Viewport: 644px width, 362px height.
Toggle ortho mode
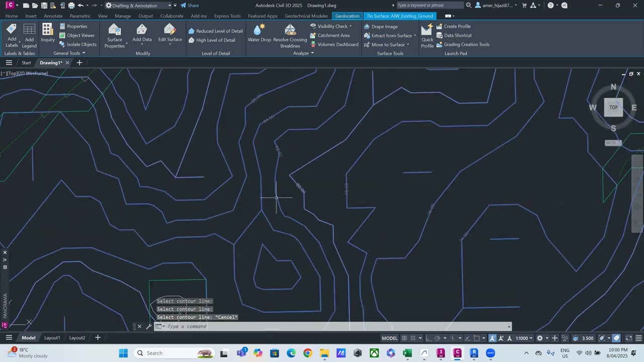(428, 338)
